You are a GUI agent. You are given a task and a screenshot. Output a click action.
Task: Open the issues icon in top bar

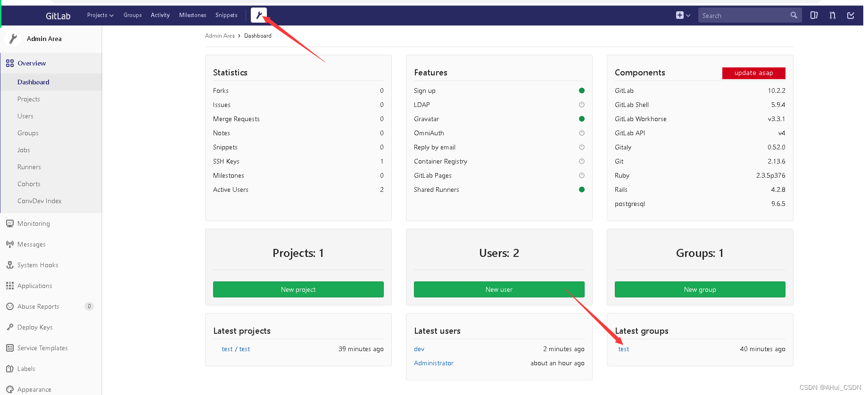tap(814, 16)
